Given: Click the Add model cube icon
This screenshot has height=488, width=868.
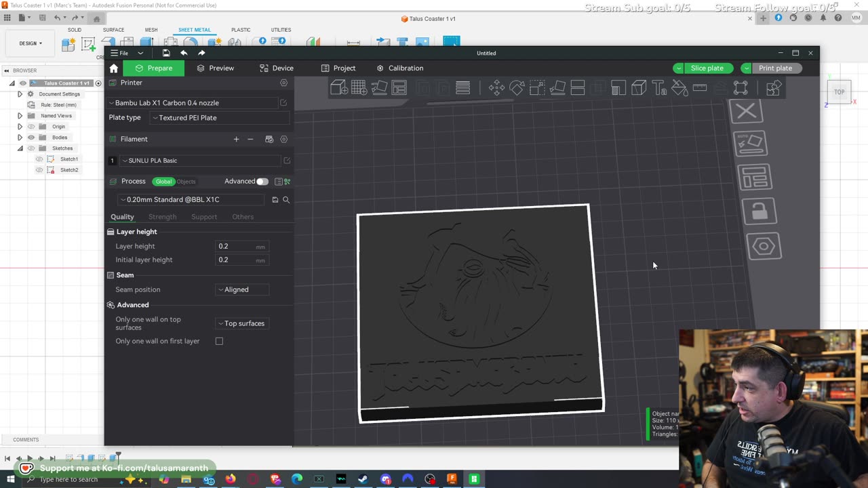Looking at the screenshot, I should [339, 87].
